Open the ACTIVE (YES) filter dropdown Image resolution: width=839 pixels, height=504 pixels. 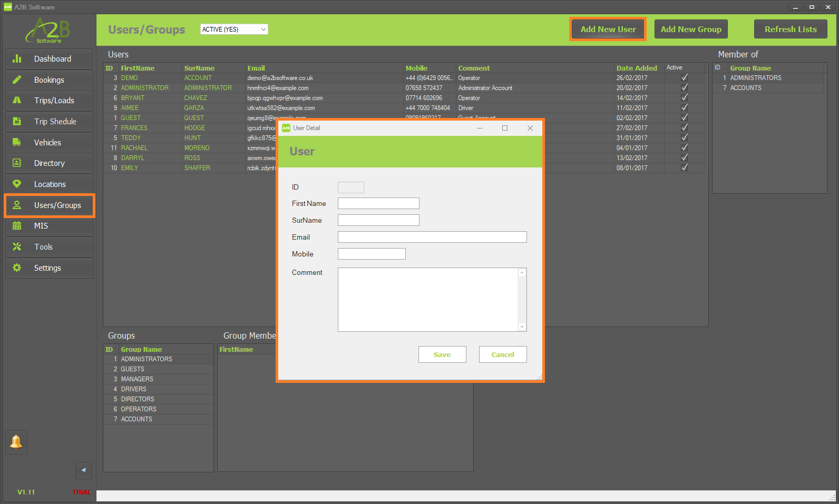pos(234,29)
